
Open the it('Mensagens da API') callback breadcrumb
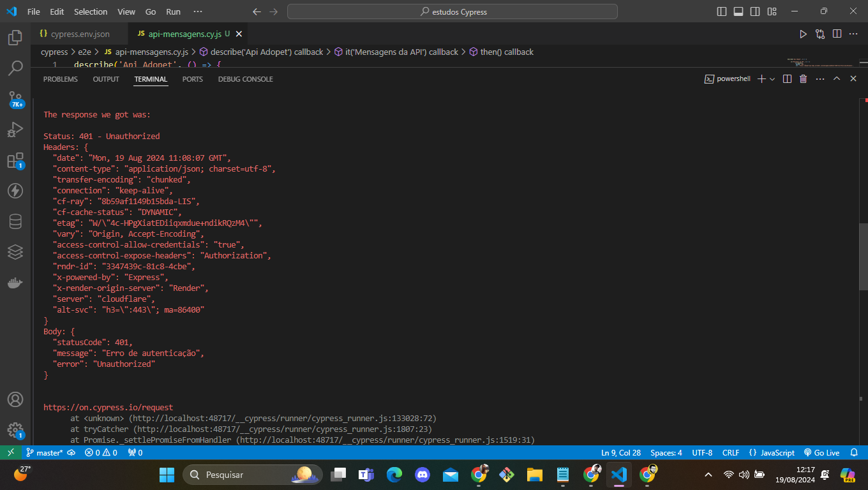click(396, 52)
